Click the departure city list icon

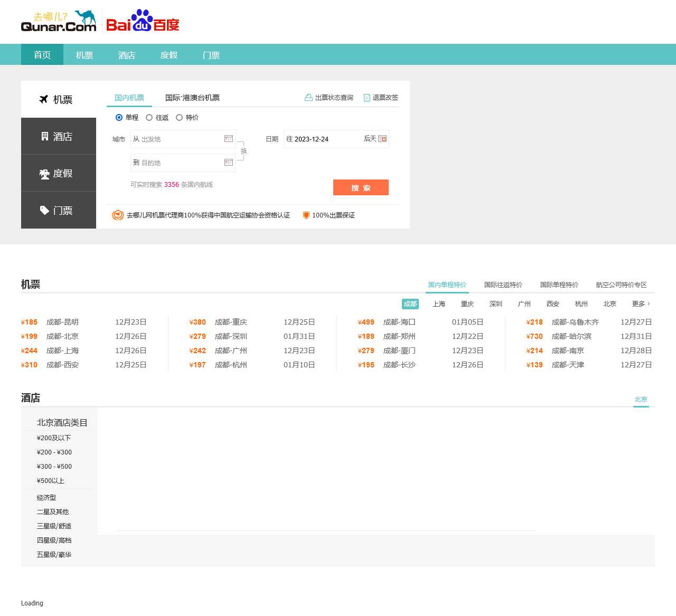(x=229, y=139)
